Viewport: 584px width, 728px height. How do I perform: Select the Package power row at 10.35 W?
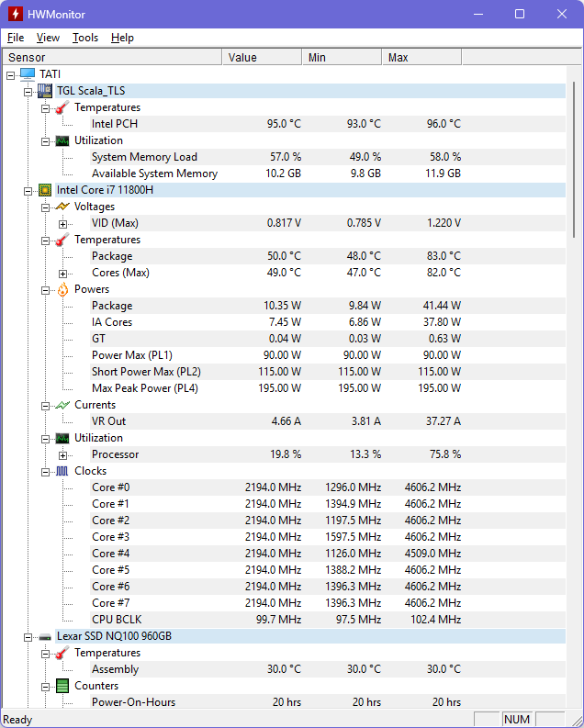pyautogui.click(x=328, y=306)
